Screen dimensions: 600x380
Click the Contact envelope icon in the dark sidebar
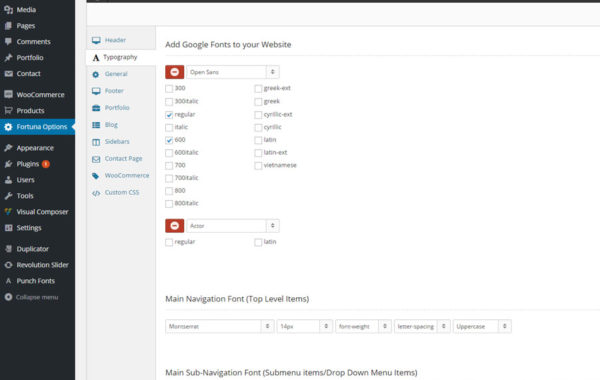(x=8, y=73)
